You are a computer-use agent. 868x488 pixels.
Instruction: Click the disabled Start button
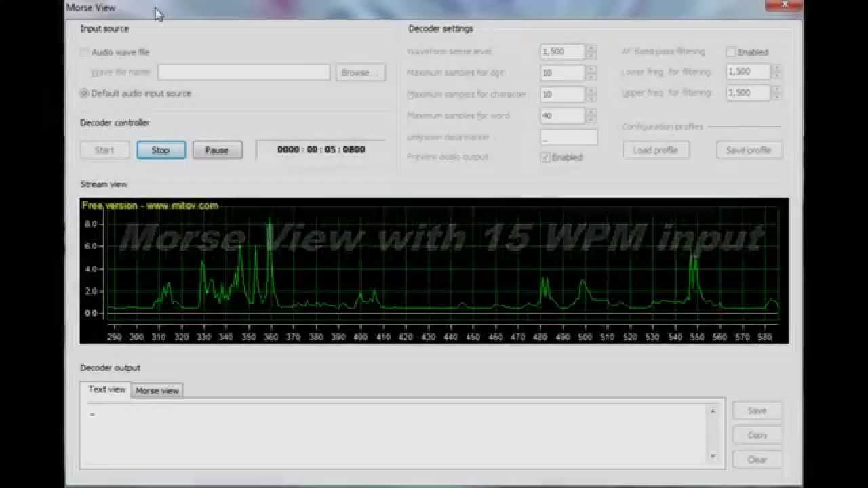(104, 150)
